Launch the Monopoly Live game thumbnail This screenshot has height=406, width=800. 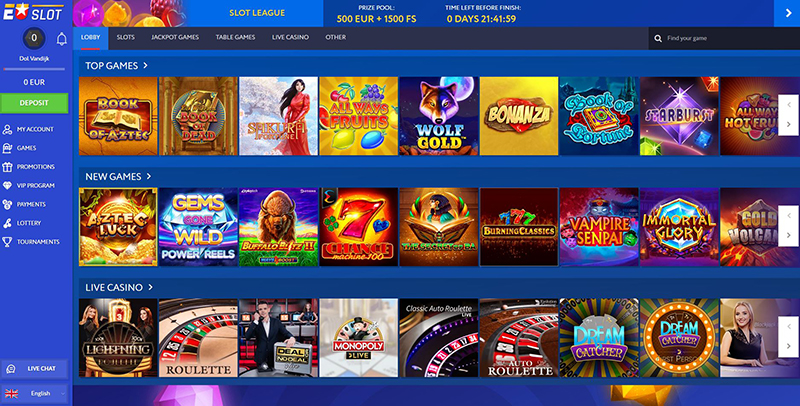359,338
